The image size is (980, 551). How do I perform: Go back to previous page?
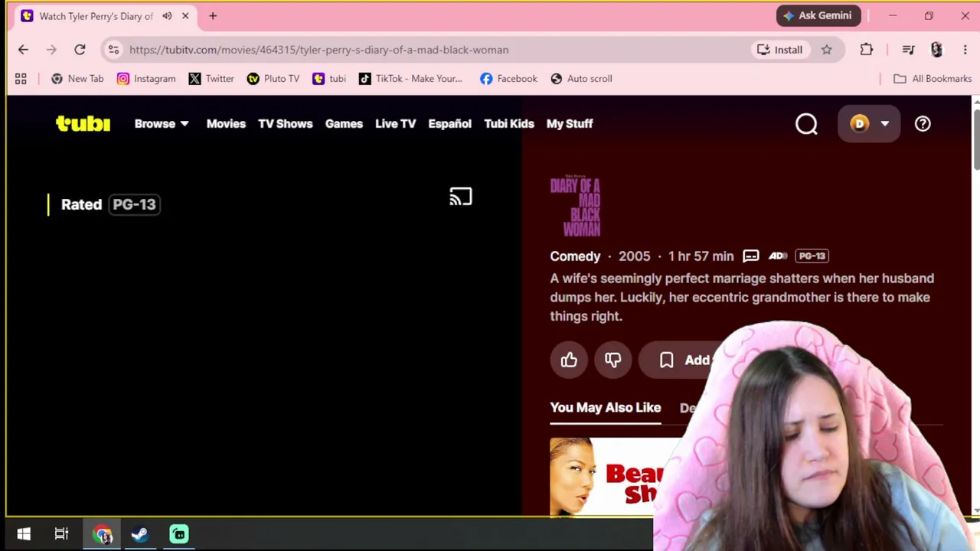(x=23, y=50)
